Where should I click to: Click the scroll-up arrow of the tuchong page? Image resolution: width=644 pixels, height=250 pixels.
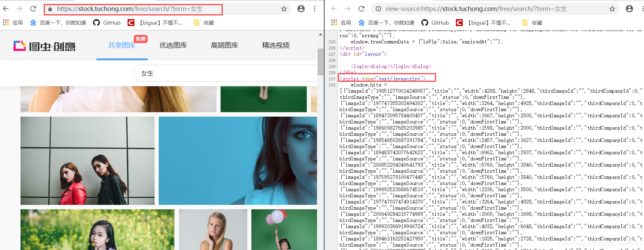click(x=320, y=35)
